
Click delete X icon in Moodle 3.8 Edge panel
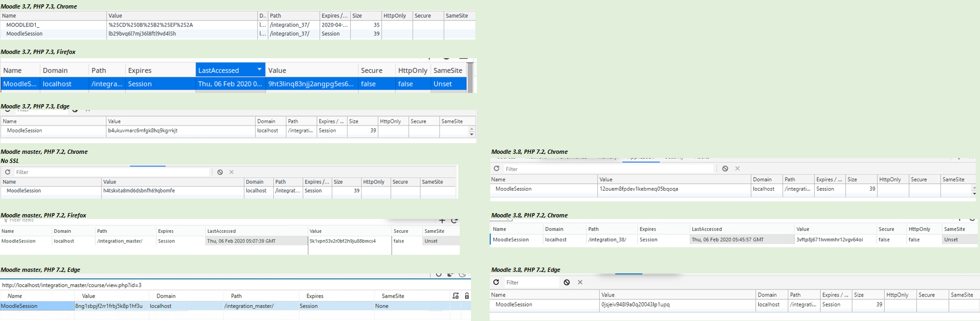pos(580,282)
